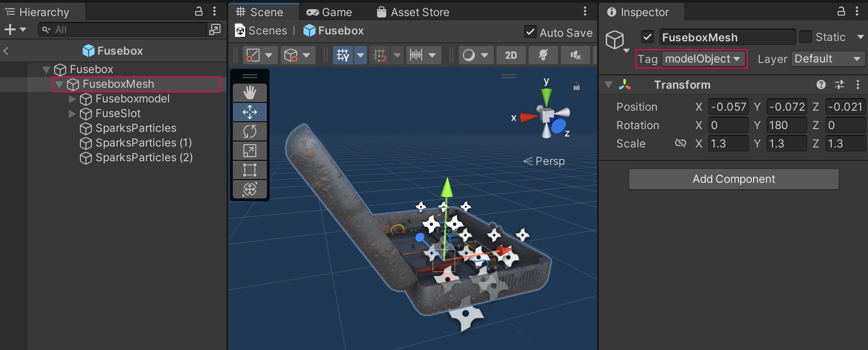Select the Rect transform tool
Viewport: 868px width, 350px height.
click(x=249, y=170)
